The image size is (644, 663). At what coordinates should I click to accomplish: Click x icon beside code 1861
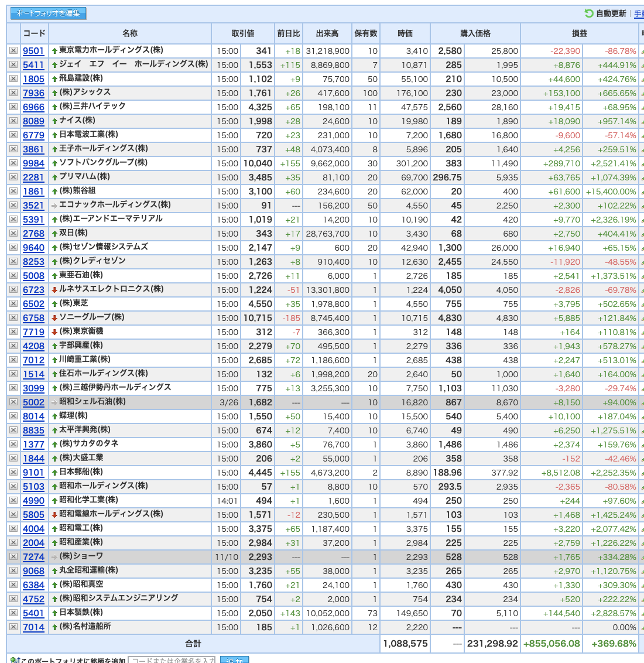[13, 191]
